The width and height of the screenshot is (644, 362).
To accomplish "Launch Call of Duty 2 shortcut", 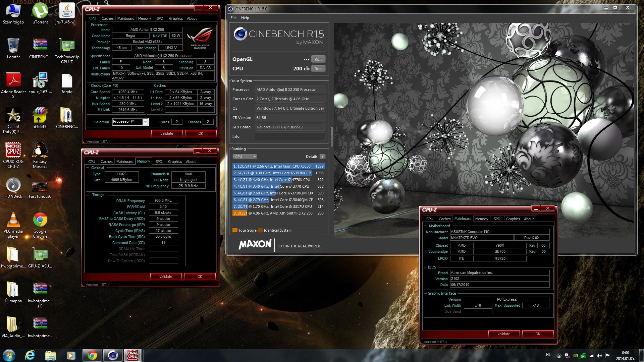I will point(13,120).
